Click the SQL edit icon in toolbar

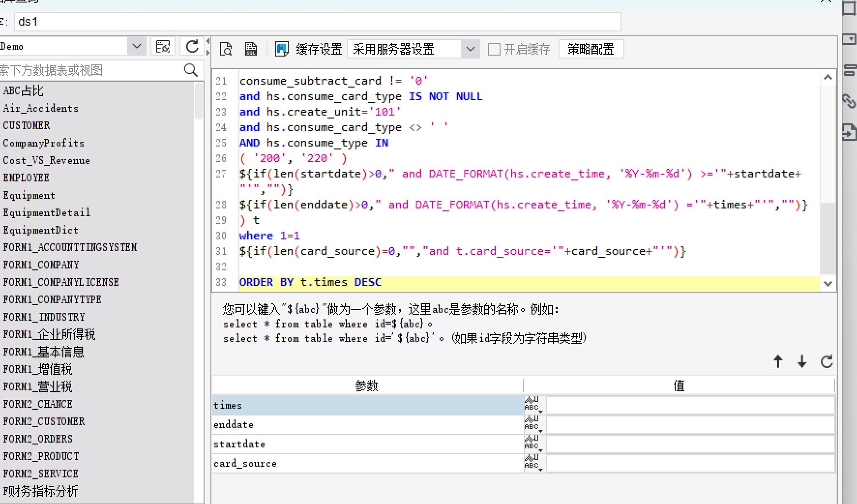[251, 49]
